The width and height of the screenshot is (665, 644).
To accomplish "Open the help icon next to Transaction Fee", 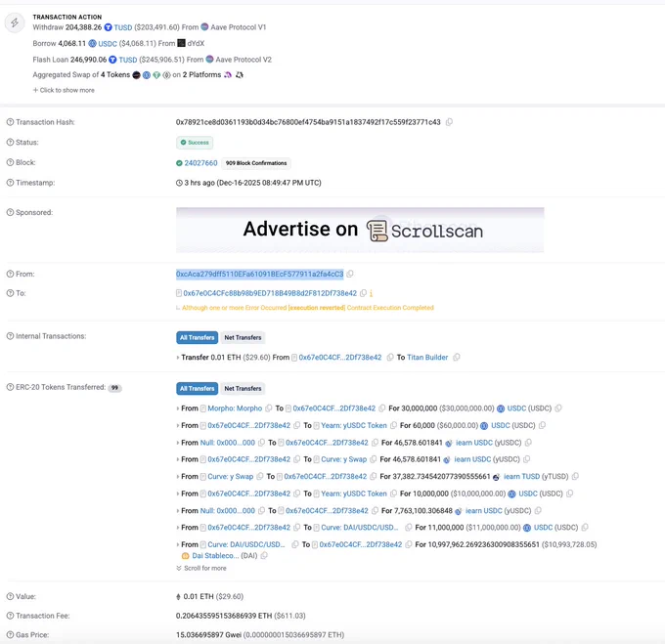I will [x=10, y=616].
